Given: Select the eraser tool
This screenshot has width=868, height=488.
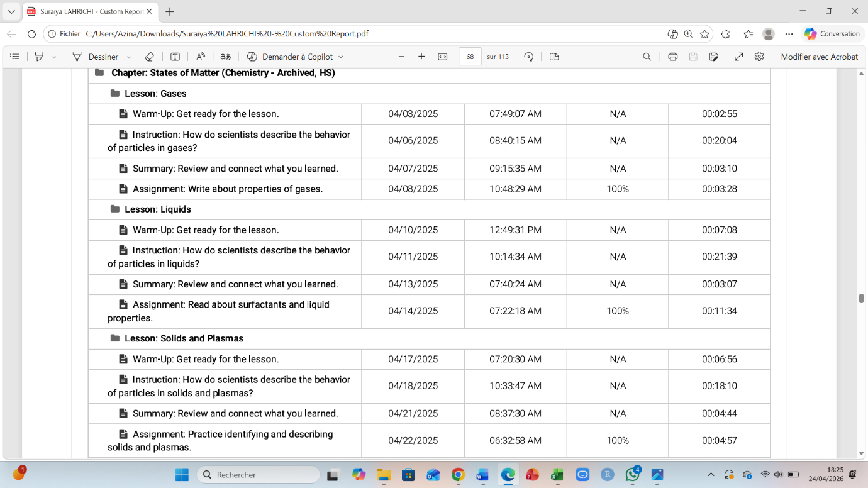Looking at the screenshot, I should (x=149, y=57).
